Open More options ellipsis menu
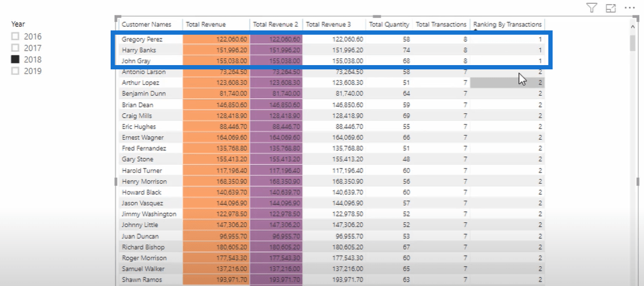The width and height of the screenshot is (644, 286). [630, 8]
